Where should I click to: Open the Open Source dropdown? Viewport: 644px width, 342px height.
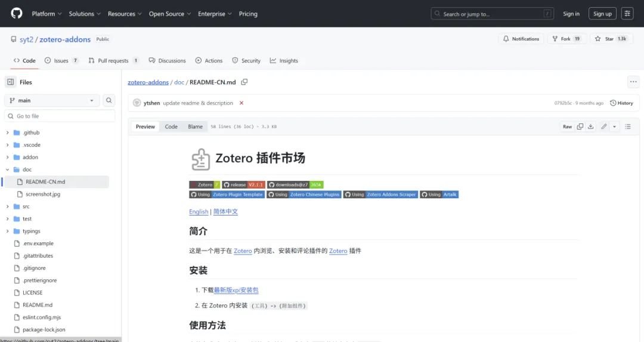(169, 14)
